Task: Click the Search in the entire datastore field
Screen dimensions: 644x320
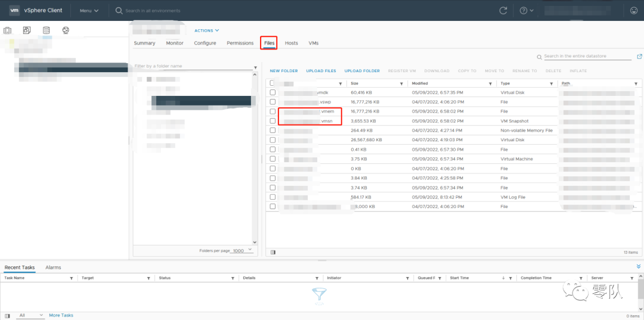Action: [587, 56]
